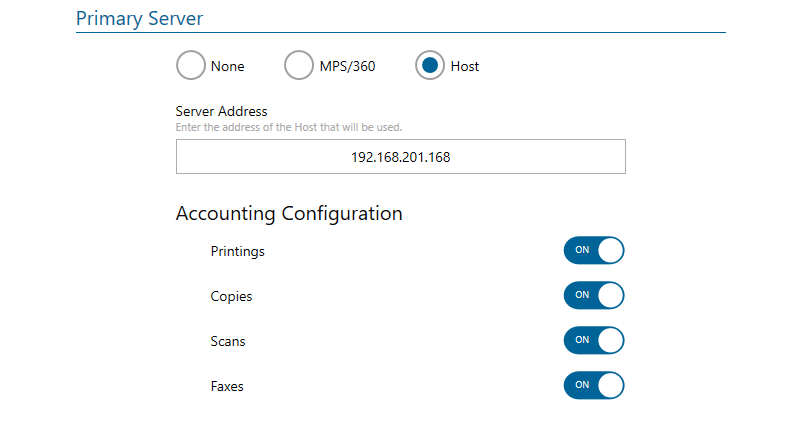Select the None radio button

tap(191, 66)
